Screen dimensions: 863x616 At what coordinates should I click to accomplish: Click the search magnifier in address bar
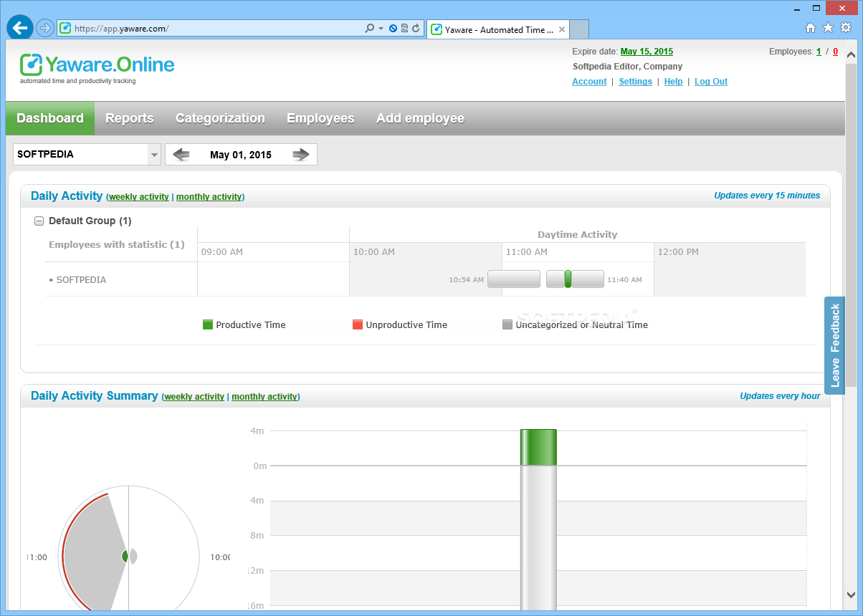pyautogui.click(x=370, y=29)
